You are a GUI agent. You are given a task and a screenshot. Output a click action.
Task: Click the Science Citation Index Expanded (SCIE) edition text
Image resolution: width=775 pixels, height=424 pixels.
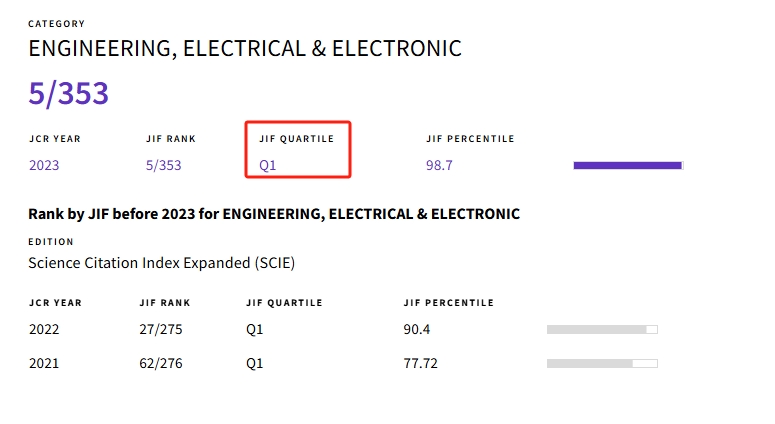point(162,263)
